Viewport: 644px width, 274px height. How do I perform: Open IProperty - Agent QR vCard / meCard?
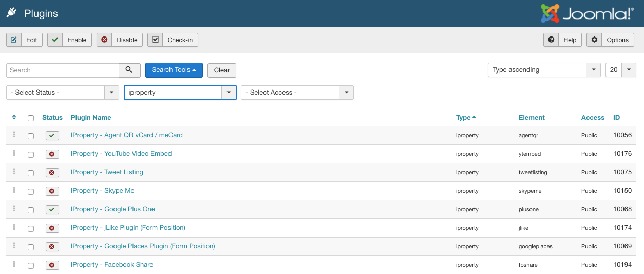127,135
